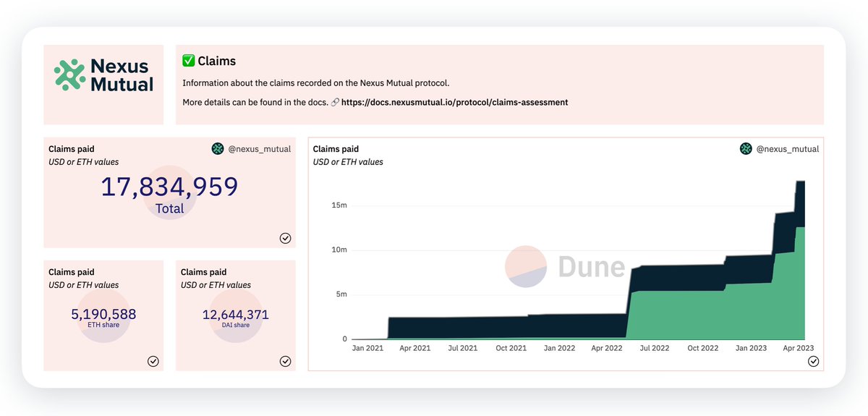Click the 15m y-axis label
This screenshot has height=416, width=868.
(x=339, y=205)
